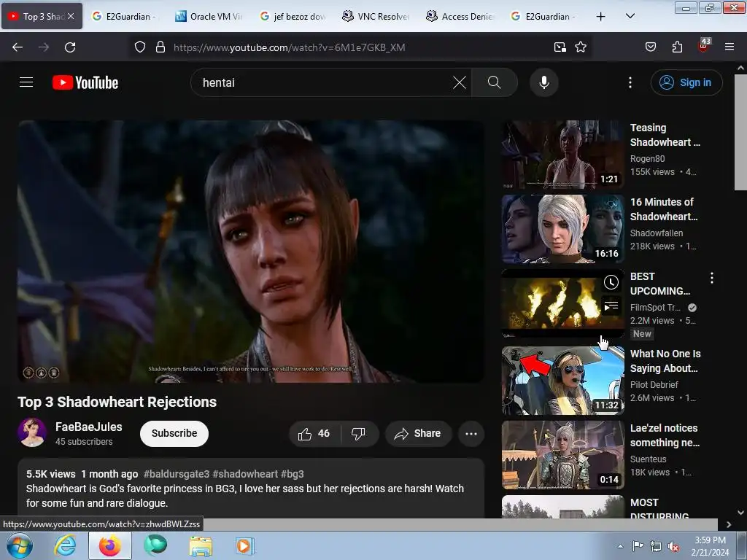Dislike the video with thumbs down

[x=358, y=433]
